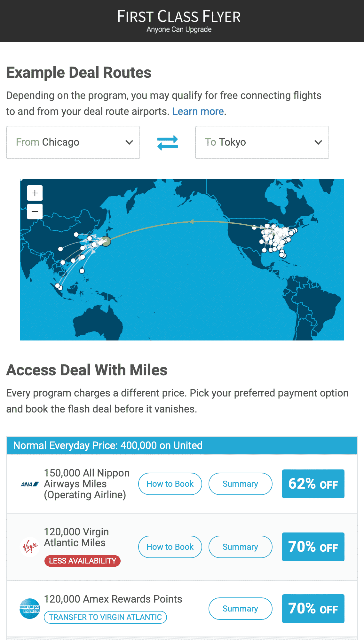Swap origin and destination with arrows icon
This screenshot has width=364, height=640.
point(168,142)
